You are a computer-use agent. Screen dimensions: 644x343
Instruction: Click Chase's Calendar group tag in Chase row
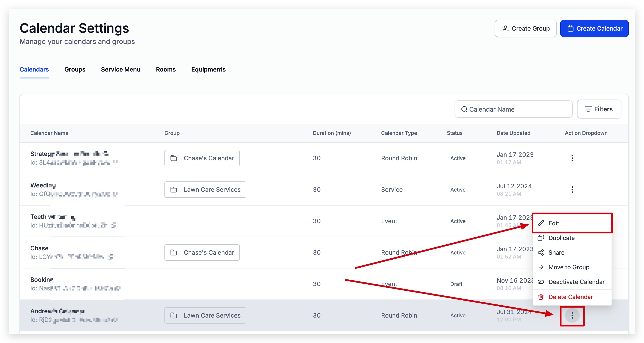pos(202,253)
